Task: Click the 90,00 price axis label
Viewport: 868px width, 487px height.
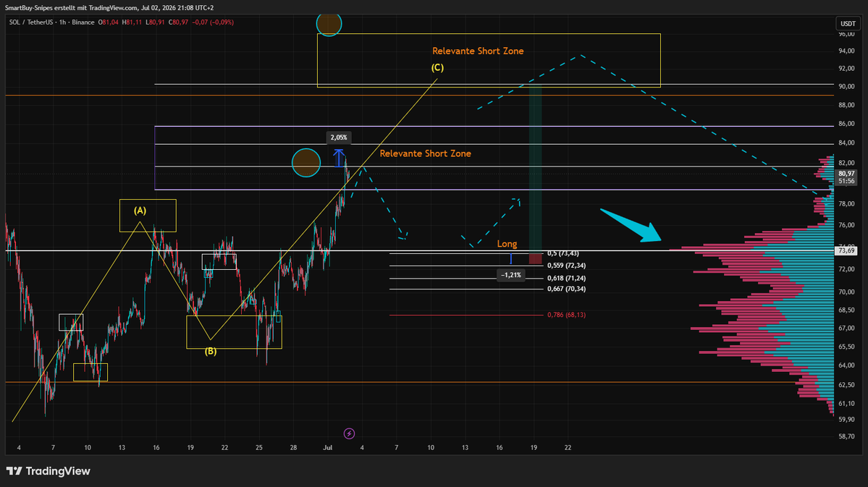Action: click(x=846, y=86)
